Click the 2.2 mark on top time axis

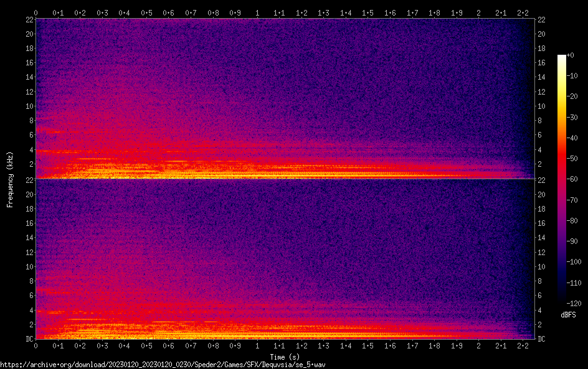pos(523,12)
